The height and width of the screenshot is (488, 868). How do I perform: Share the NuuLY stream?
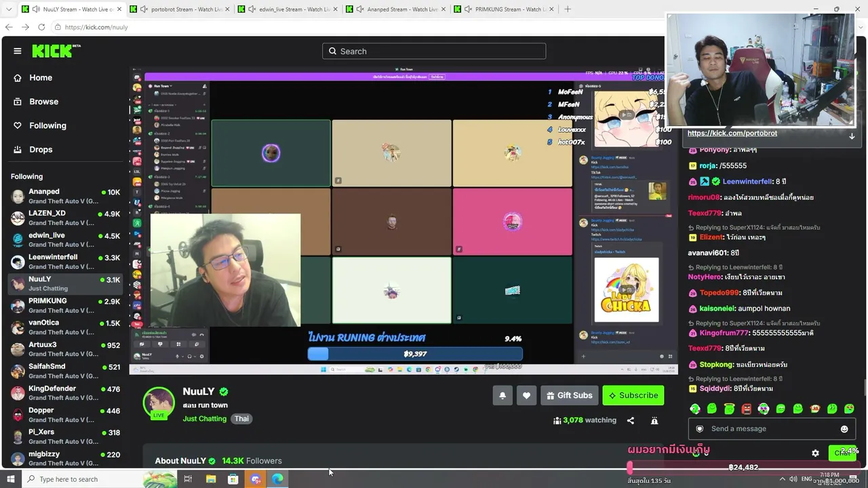[631, 420]
